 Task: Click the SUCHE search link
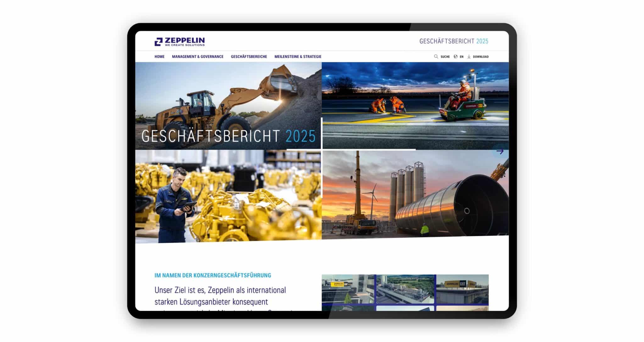(x=445, y=57)
